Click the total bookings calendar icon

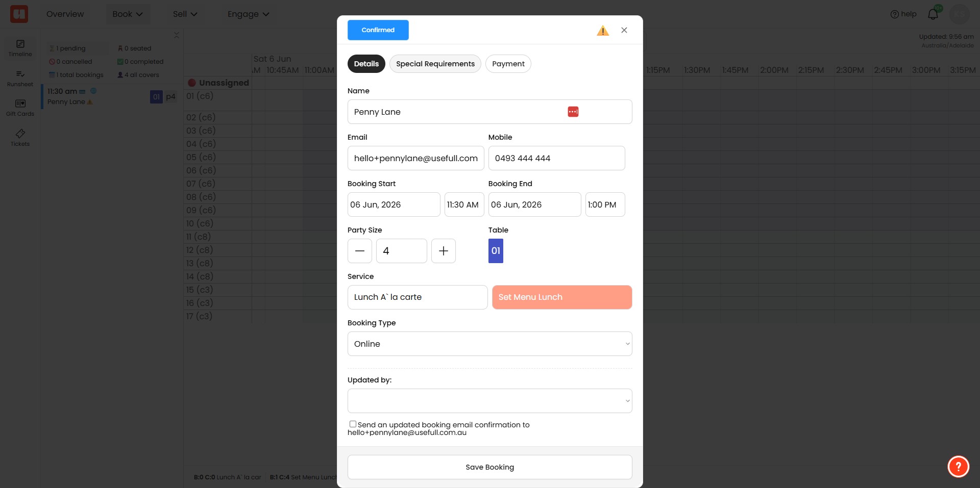pos(52,75)
